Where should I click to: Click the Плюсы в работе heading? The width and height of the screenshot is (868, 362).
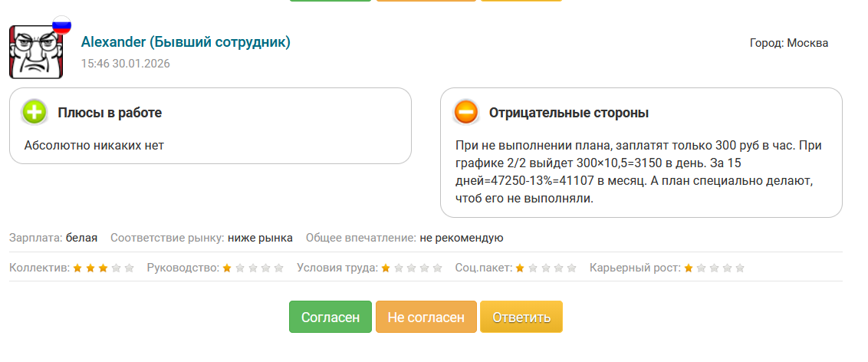pyautogui.click(x=110, y=113)
